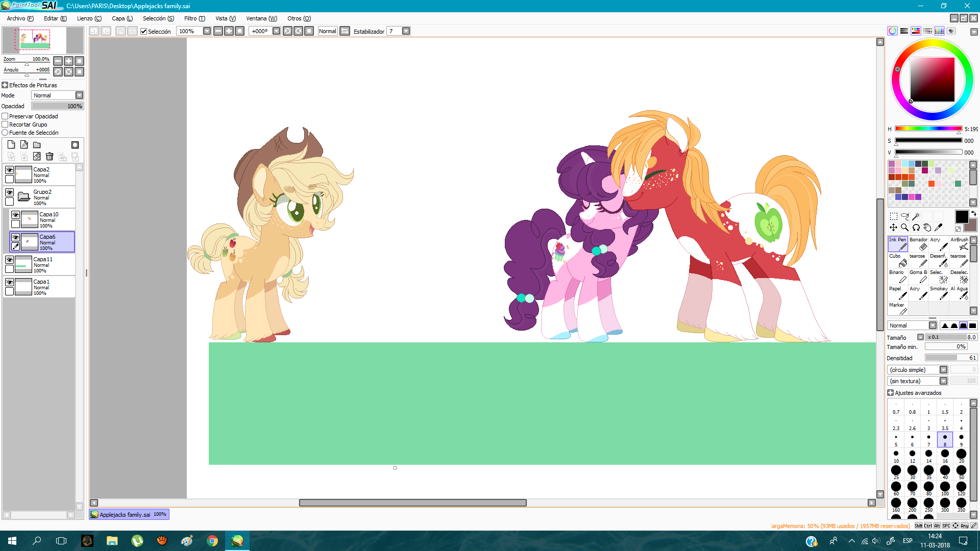Hide the Capa11 layer
Screen dimensions: 980x551
[x=9, y=260]
